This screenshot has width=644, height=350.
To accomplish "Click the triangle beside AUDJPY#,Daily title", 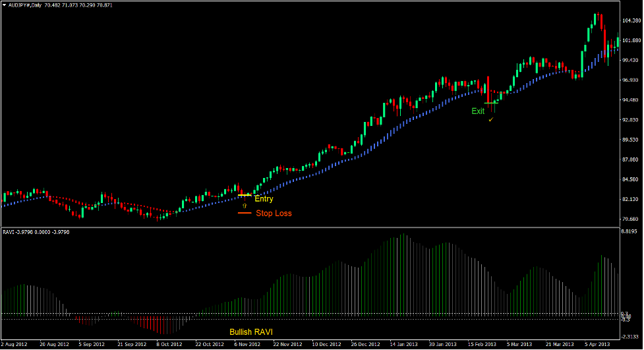I will click(x=5, y=5).
